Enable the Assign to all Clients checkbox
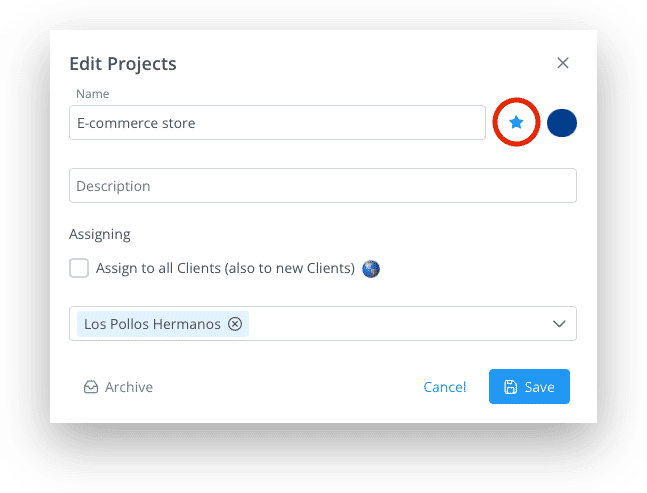The image size is (647, 493). (x=79, y=268)
